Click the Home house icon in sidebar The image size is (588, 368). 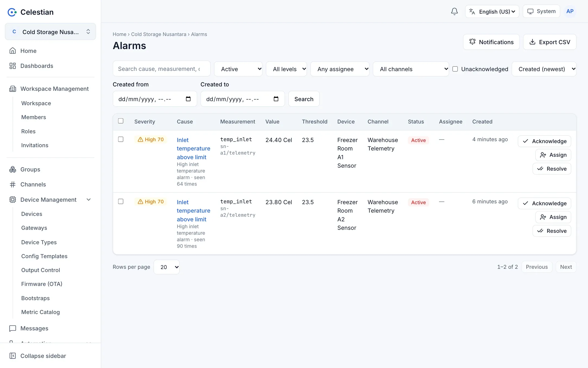pos(13,51)
